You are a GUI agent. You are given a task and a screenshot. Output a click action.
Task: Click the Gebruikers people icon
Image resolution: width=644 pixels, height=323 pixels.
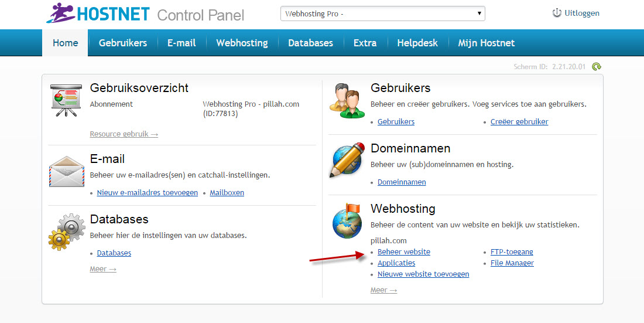point(347,101)
